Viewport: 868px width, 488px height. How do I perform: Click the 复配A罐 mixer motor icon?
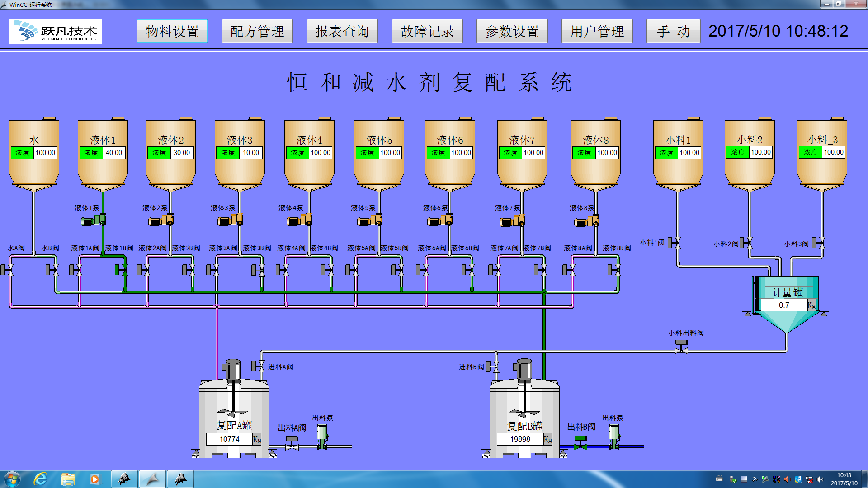click(233, 371)
